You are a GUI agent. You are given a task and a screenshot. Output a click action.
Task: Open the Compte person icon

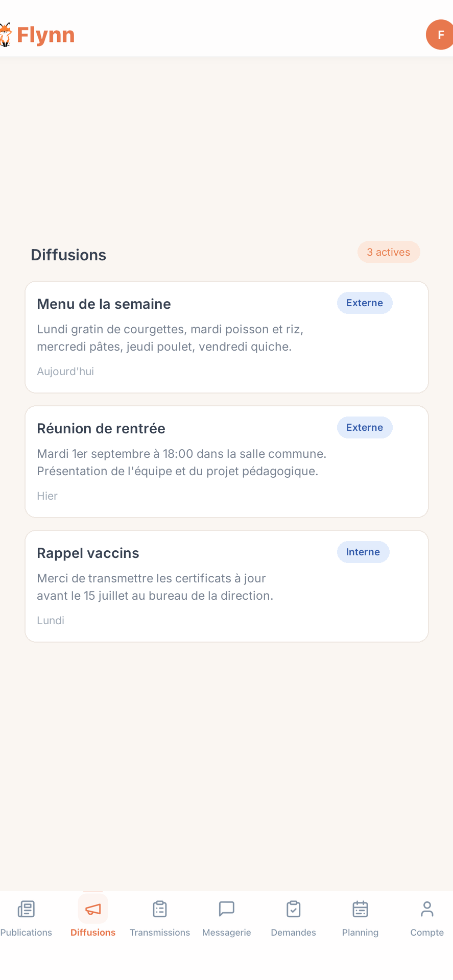[427, 909]
